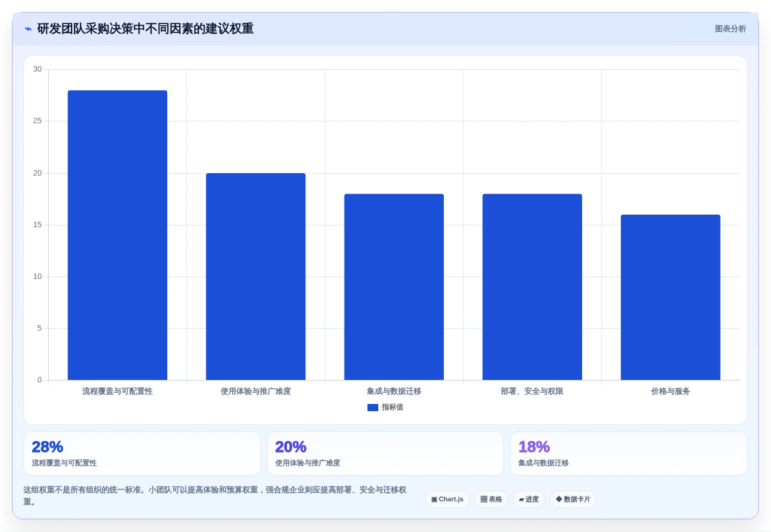Click the blue 指标值 legend color box
771x532 pixels.
pyautogui.click(x=373, y=408)
